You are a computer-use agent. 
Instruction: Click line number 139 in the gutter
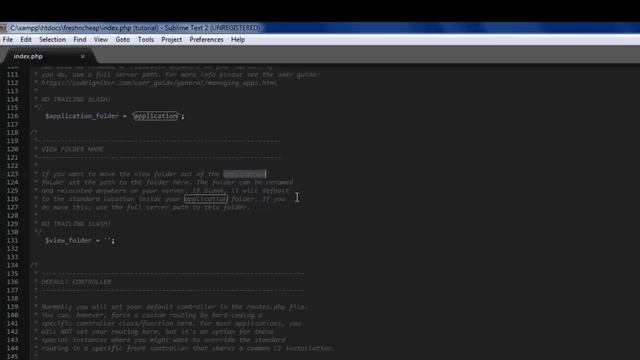(x=13, y=307)
